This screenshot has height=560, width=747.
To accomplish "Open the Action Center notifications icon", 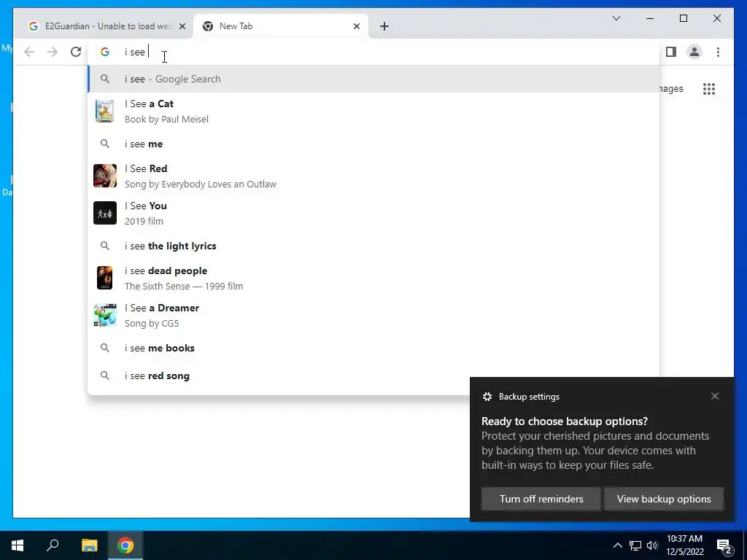I will (x=724, y=546).
